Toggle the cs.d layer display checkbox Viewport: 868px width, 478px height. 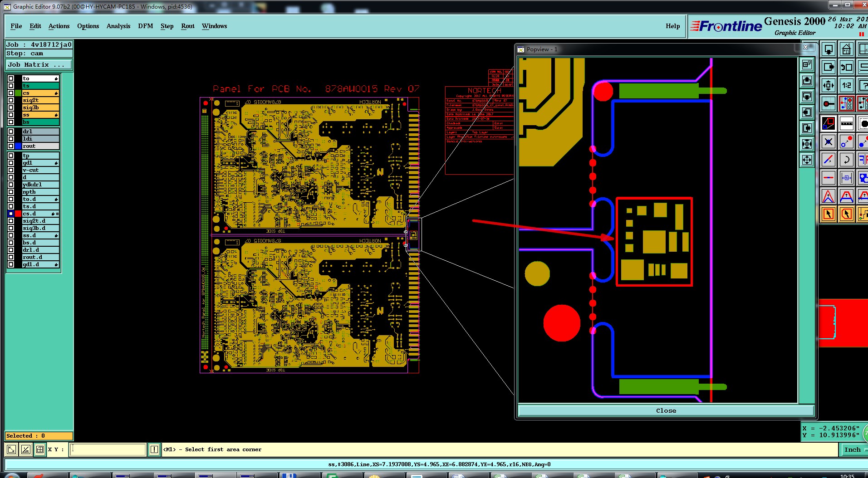[11, 214]
